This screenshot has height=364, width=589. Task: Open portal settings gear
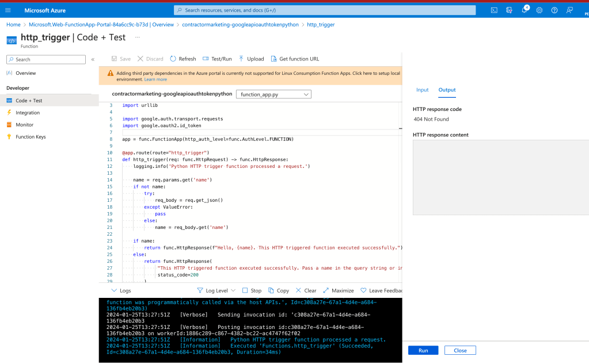[x=539, y=10]
